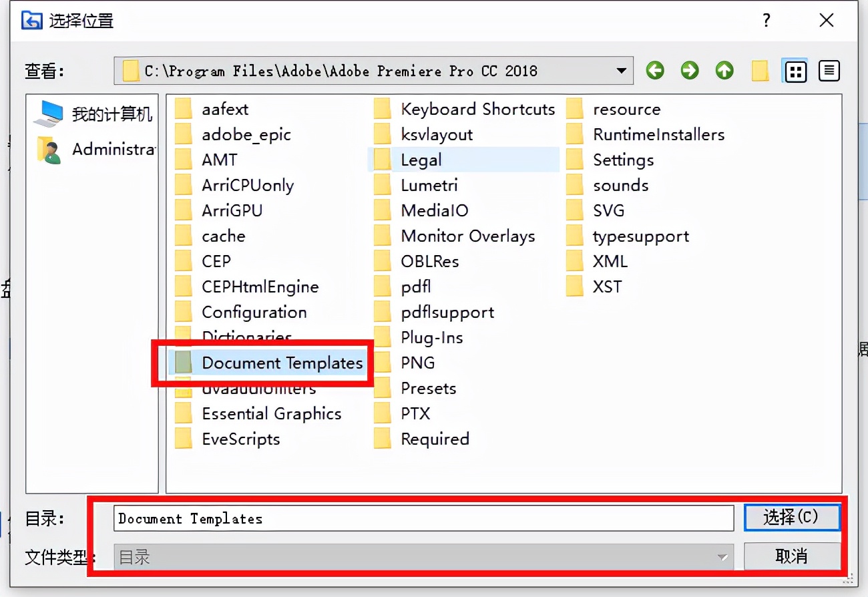Screen dimensions: 868x597
Task: Click the Plug-Ins folder name
Action: pyautogui.click(x=432, y=338)
